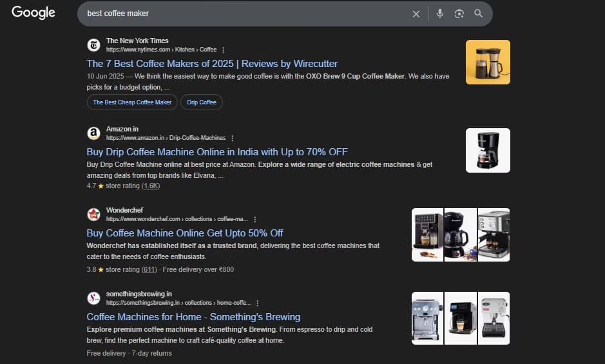Click 'The New York Times' site name
The height and width of the screenshot is (364, 605).
click(x=137, y=41)
